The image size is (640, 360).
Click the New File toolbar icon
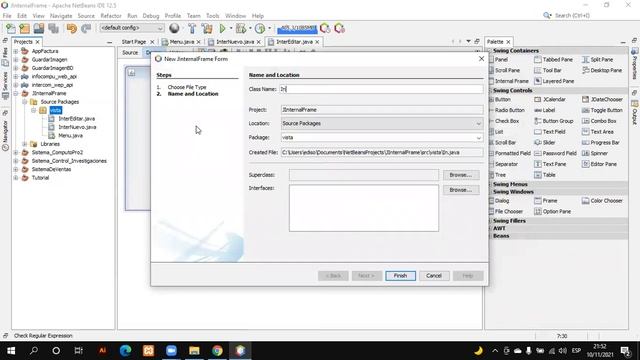[11, 28]
